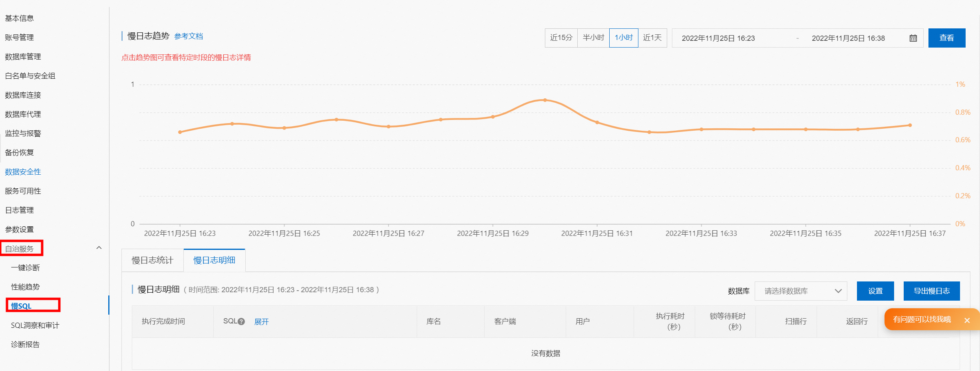The width and height of the screenshot is (980, 371).
Task: Open 账号管理 in the sidebar
Action: coord(19,38)
